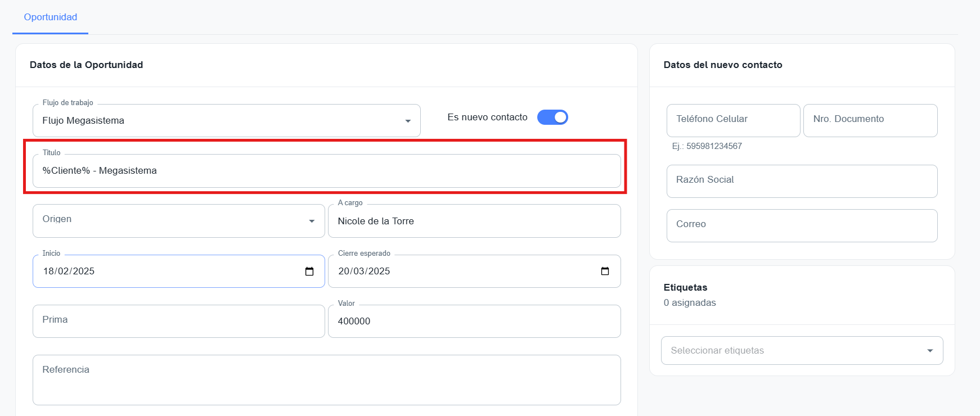Switch to the Oportunidad tab
The height and width of the screenshot is (416, 980).
click(x=51, y=17)
